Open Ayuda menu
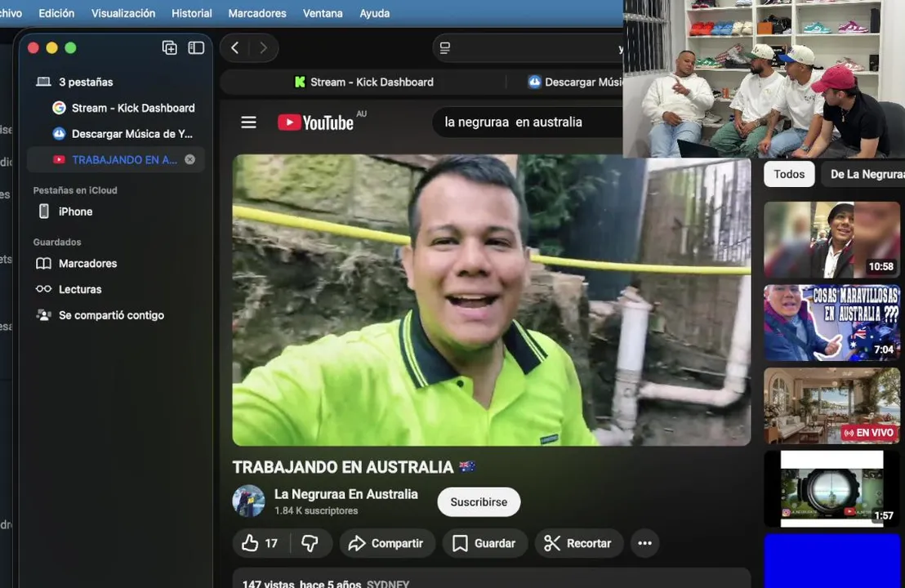This screenshot has height=588, width=905. (x=375, y=13)
